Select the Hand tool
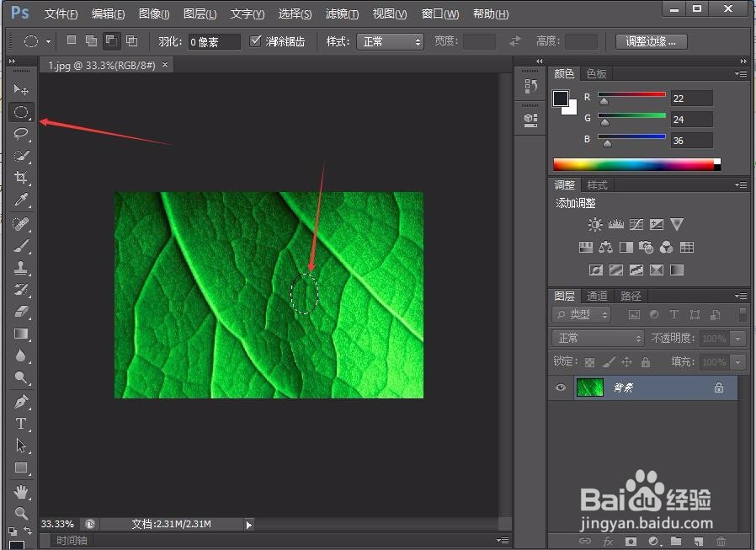The image size is (756, 550). pos(21,492)
